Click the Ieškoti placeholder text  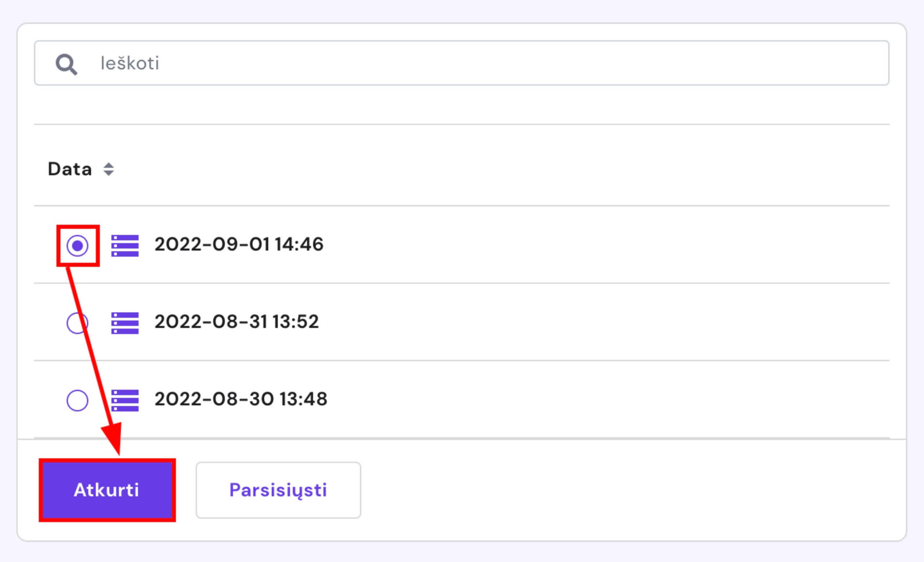click(x=130, y=63)
